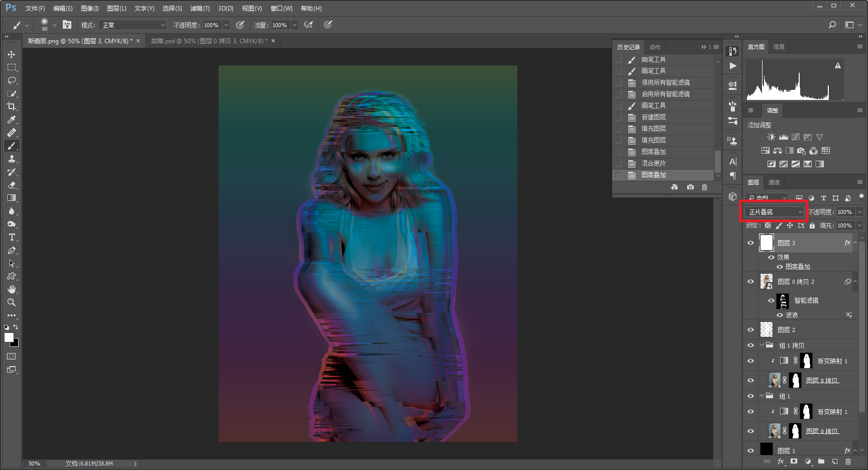This screenshot has height=470, width=868.
Task: Hide 图层 3 layer visibility eye
Action: click(750, 243)
